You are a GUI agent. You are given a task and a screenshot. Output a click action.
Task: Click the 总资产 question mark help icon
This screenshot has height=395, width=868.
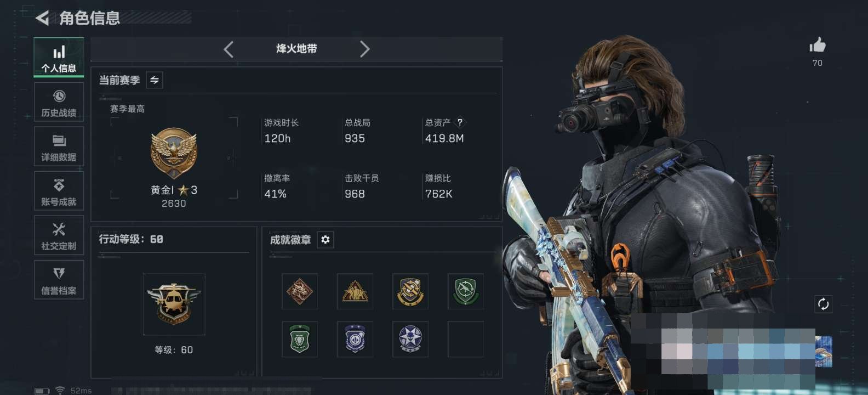[460, 122]
